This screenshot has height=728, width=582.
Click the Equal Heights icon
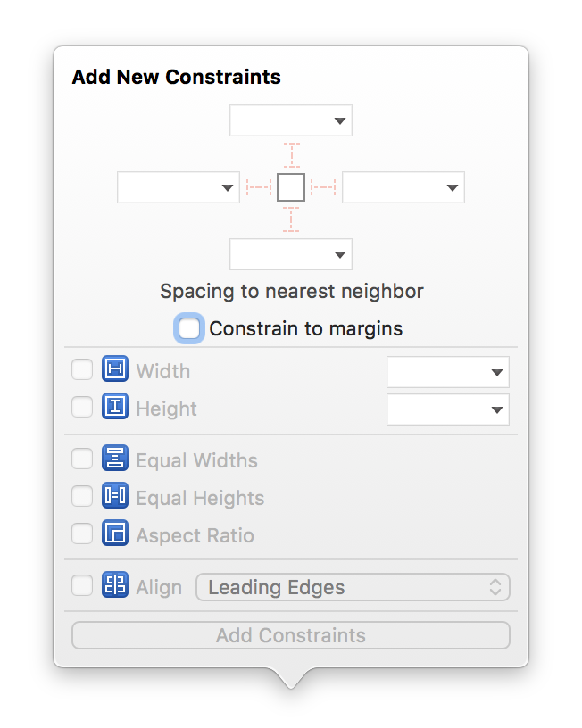tap(114, 497)
